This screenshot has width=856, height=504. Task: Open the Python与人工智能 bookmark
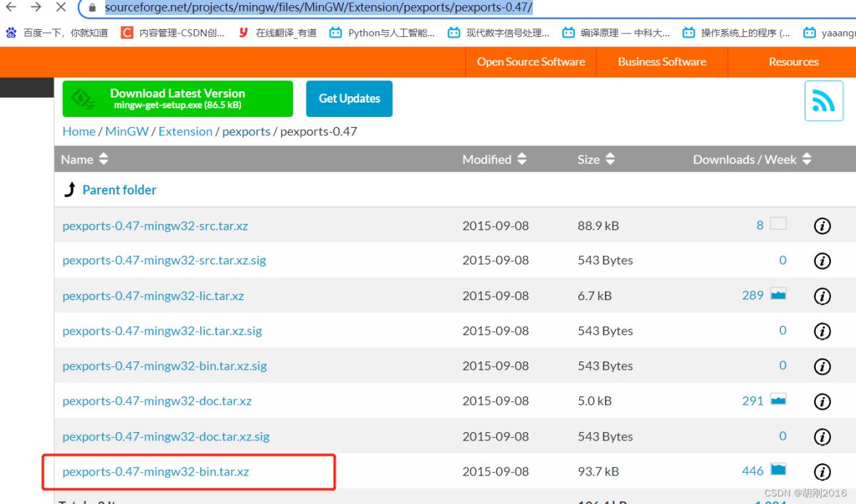tap(382, 33)
